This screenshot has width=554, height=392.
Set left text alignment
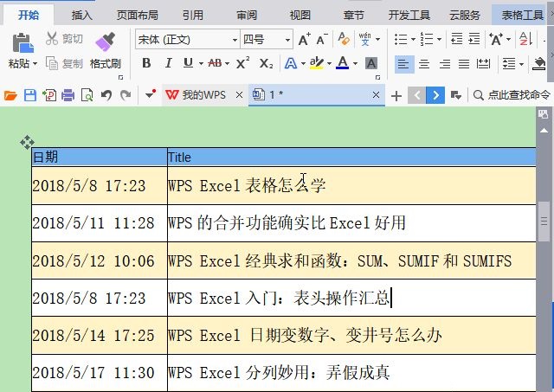404,64
